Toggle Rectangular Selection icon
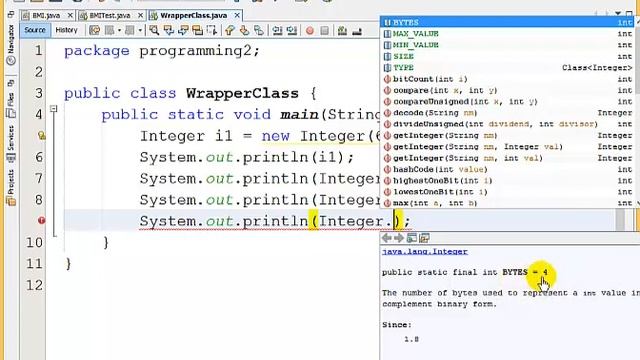 click(212, 30)
